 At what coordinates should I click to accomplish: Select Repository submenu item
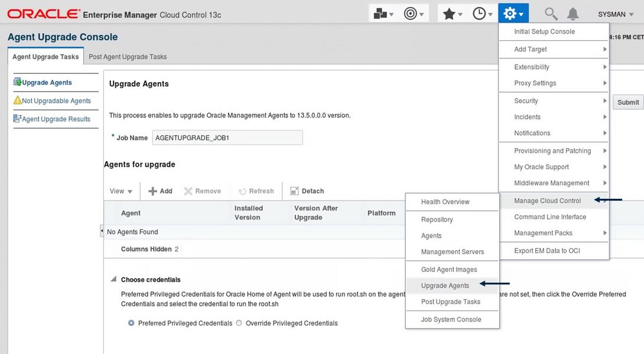point(452,219)
